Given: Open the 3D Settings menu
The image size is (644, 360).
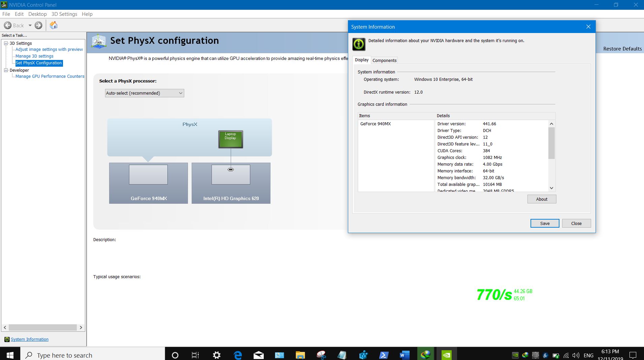Looking at the screenshot, I should pos(64,14).
